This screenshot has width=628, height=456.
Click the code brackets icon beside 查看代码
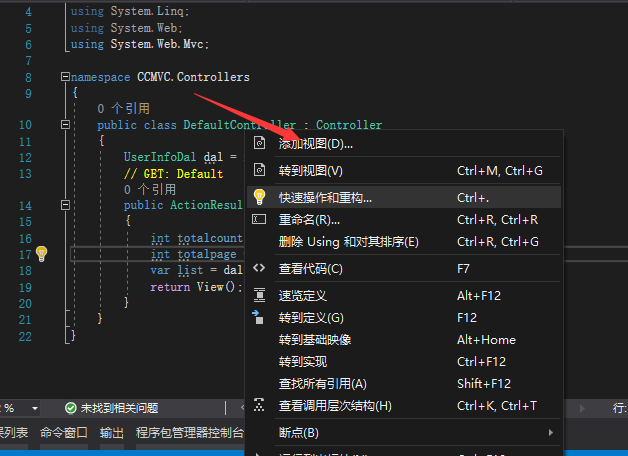click(x=259, y=268)
